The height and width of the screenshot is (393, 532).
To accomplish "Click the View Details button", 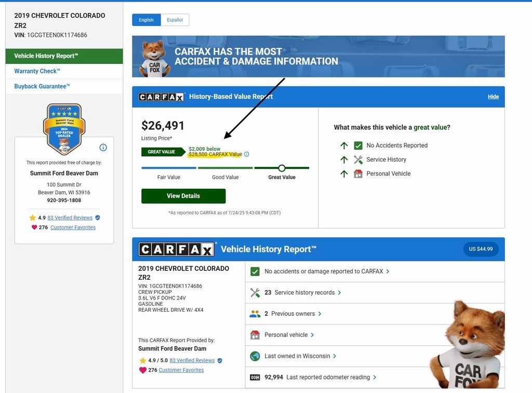I will tap(183, 196).
